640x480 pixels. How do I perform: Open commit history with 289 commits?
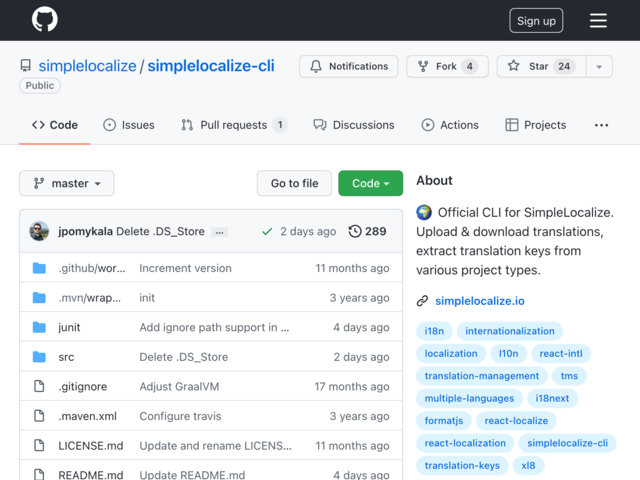point(367,231)
